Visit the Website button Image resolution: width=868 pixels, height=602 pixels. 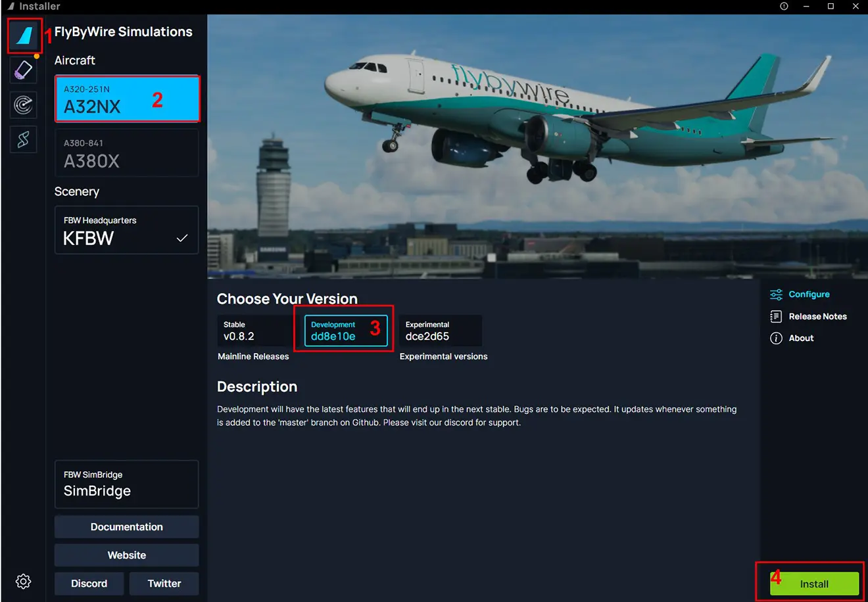click(x=127, y=555)
